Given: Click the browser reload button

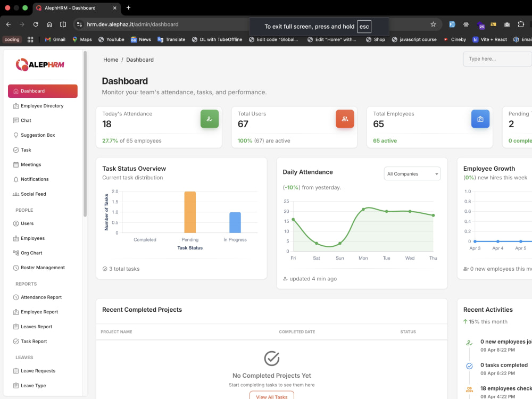Looking at the screenshot, I should pyautogui.click(x=36, y=24).
